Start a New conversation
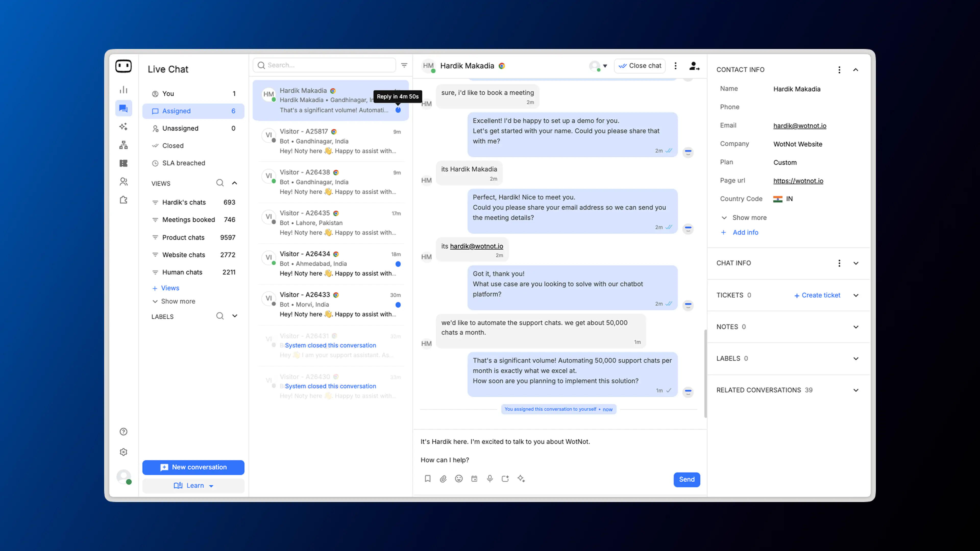This screenshot has height=551, width=980. (x=193, y=467)
